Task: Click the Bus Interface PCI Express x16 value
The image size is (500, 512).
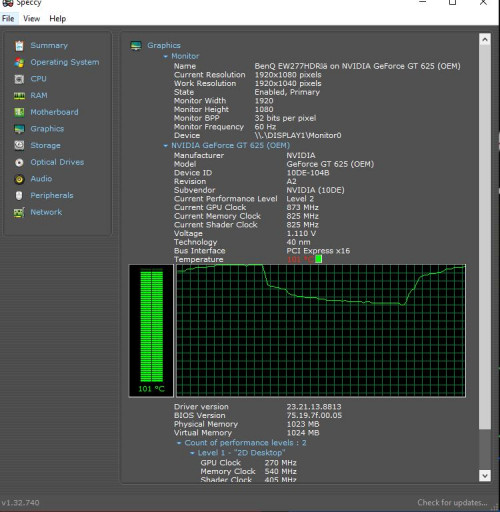Action: click(318, 251)
